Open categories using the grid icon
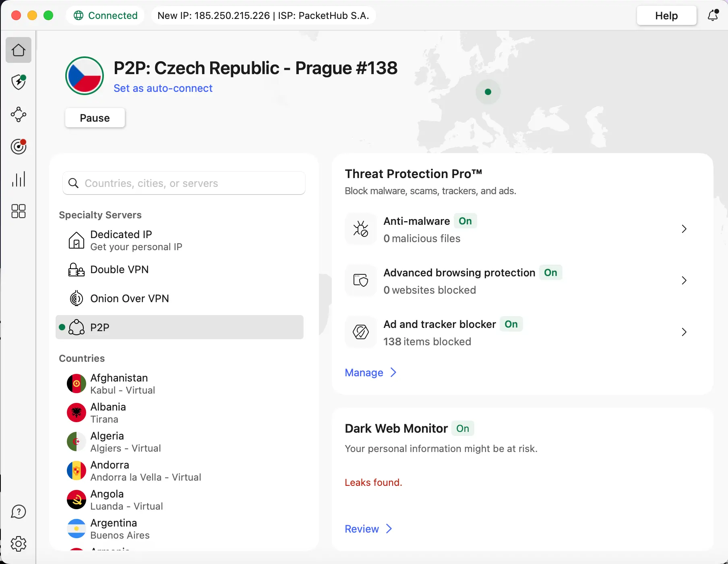This screenshot has width=728, height=564. [18, 211]
